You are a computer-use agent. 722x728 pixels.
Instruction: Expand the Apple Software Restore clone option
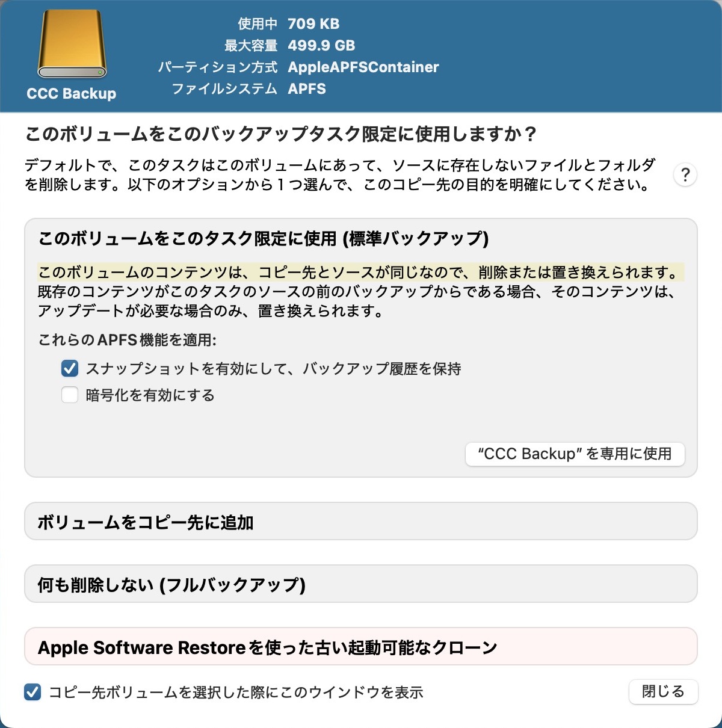pos(361,647)
